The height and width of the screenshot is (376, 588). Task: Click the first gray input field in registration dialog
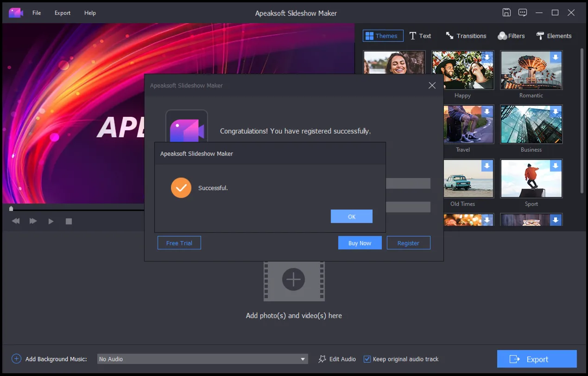[408, 184]
